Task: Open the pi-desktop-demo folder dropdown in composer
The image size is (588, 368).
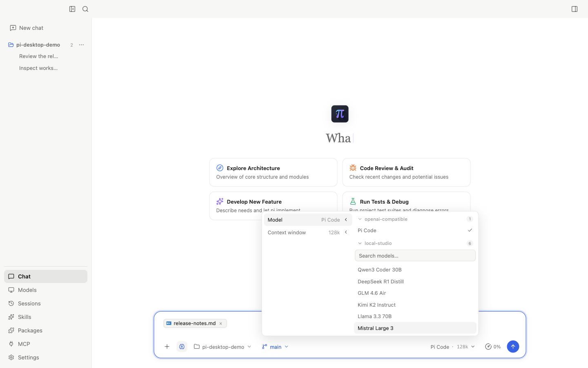Action: coord(223,347)
